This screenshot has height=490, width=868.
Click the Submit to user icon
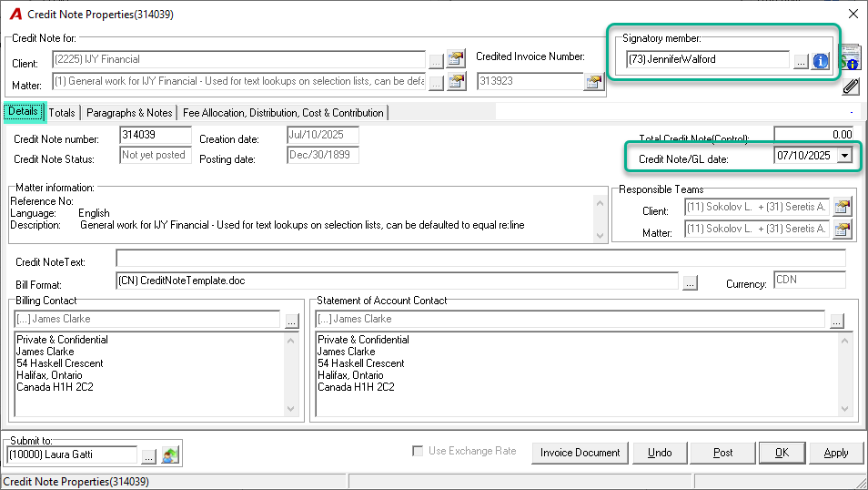pos(170,455)
